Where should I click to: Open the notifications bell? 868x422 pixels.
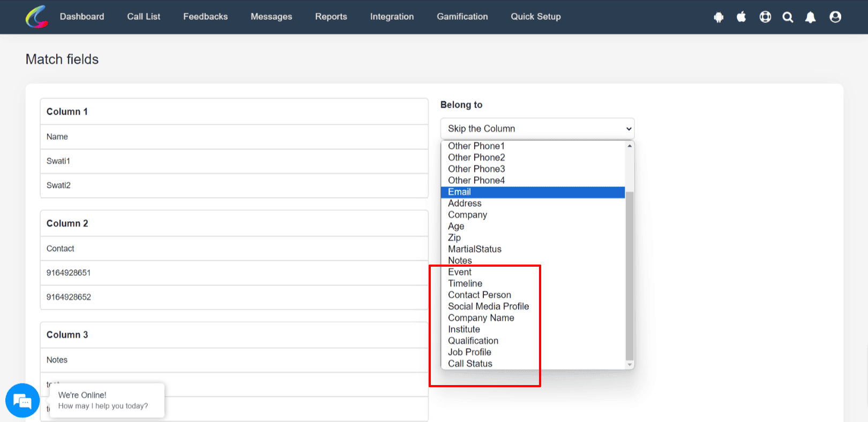tap(811, 17)
